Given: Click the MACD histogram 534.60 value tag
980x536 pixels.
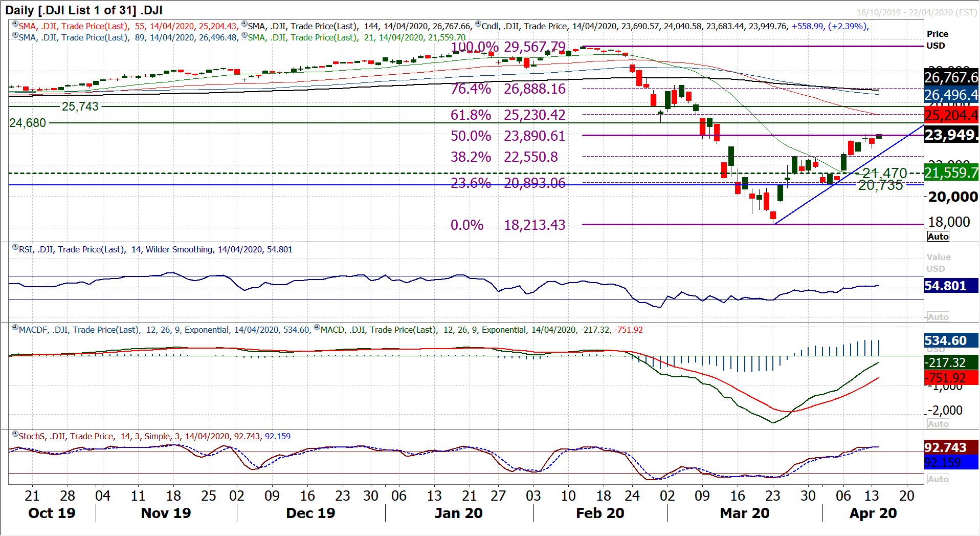Looking at the screenshot, I should click(951, 340).
